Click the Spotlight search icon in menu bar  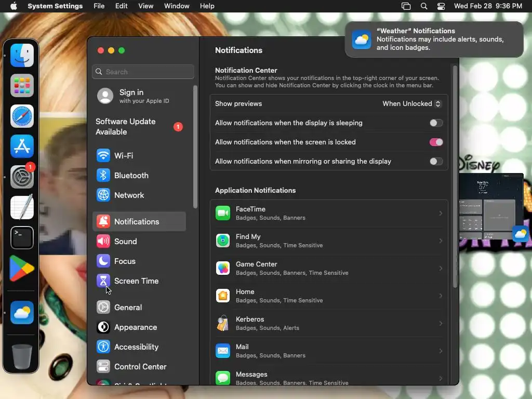click(424, 6)
